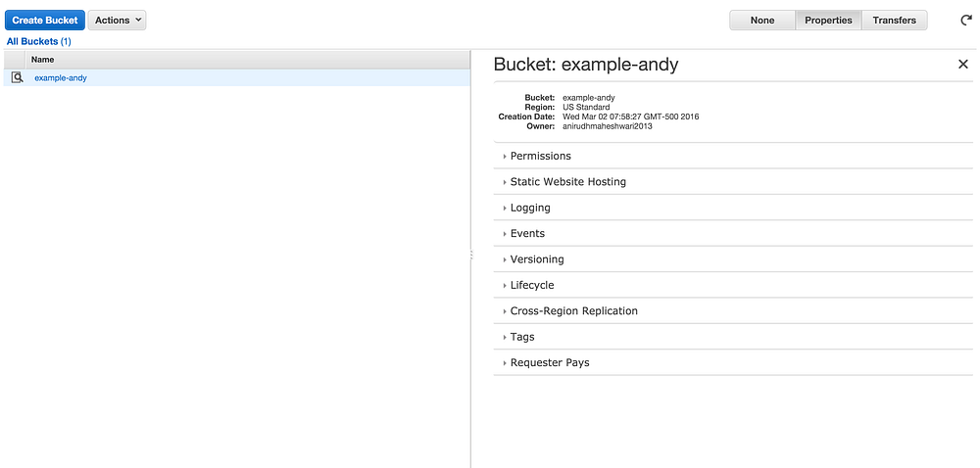Expand the Tags section
980x468 pixels.
[733, 337]
